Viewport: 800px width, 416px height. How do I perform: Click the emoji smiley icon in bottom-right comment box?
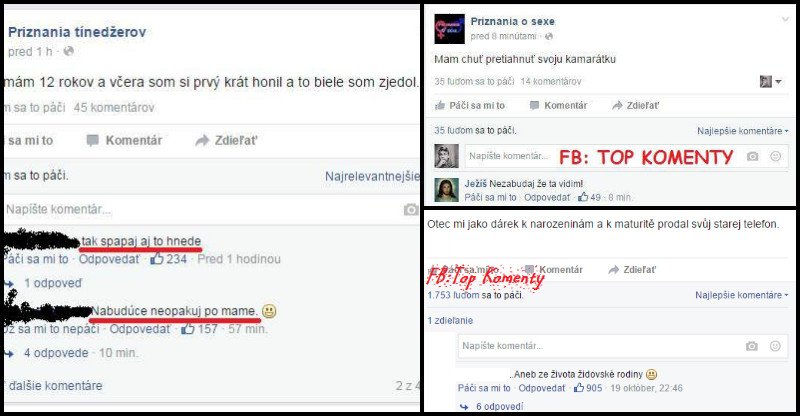pos(775,346)
